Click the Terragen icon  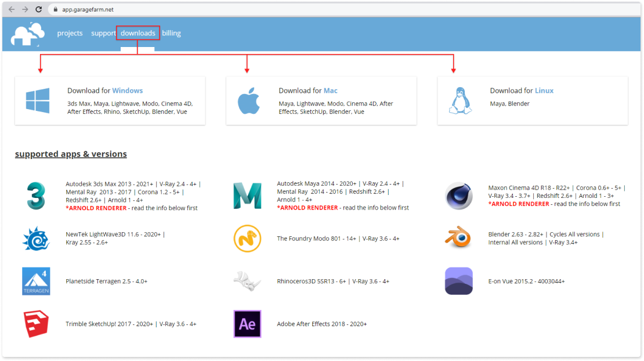(36, 281)
